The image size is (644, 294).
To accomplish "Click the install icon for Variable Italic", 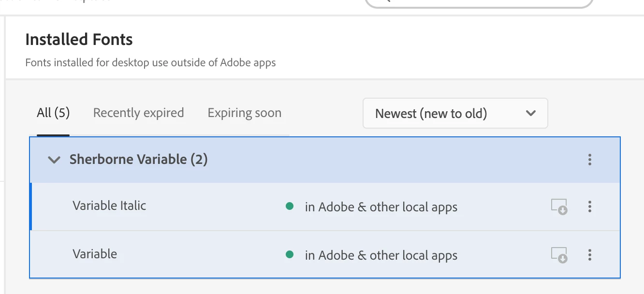I will (x=559, y=207).
